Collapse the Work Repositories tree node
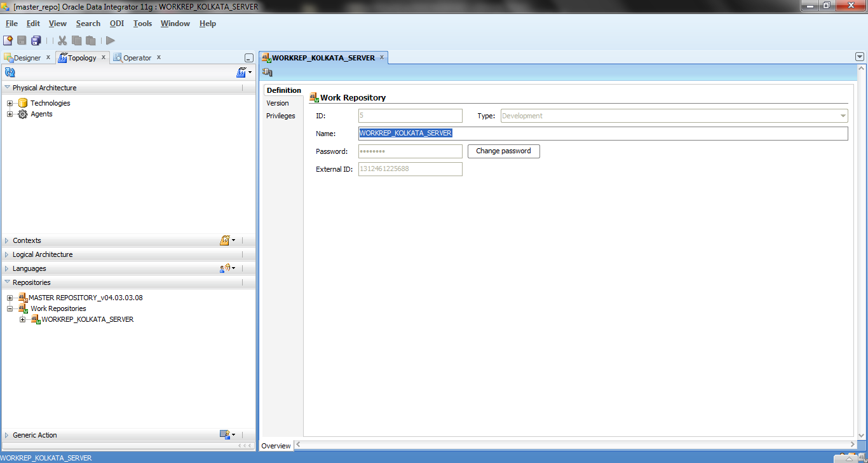Screen dimensions: 868x463 10,308
